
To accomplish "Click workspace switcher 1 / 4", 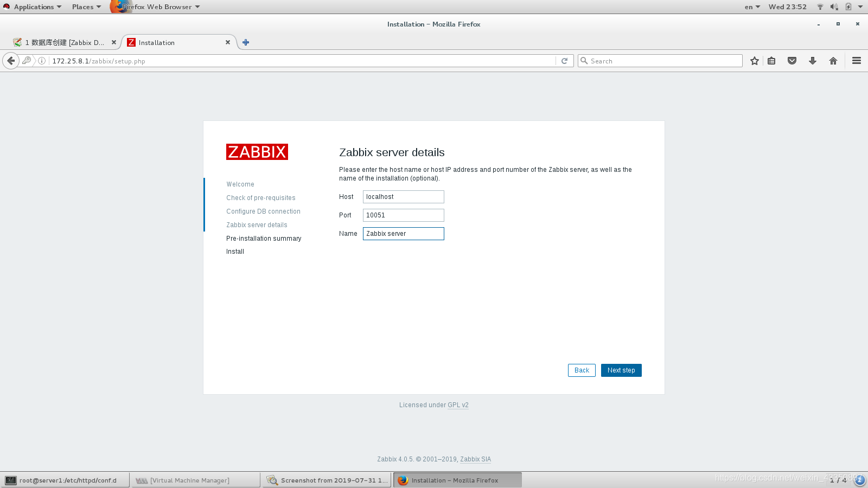I will [x=838, y=480].
